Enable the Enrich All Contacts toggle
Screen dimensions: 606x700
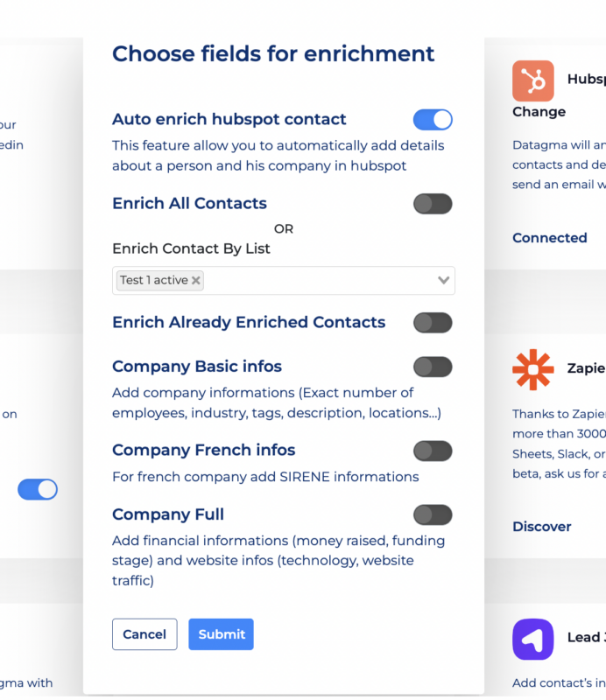pyautogui.click(x=433, y=204)
